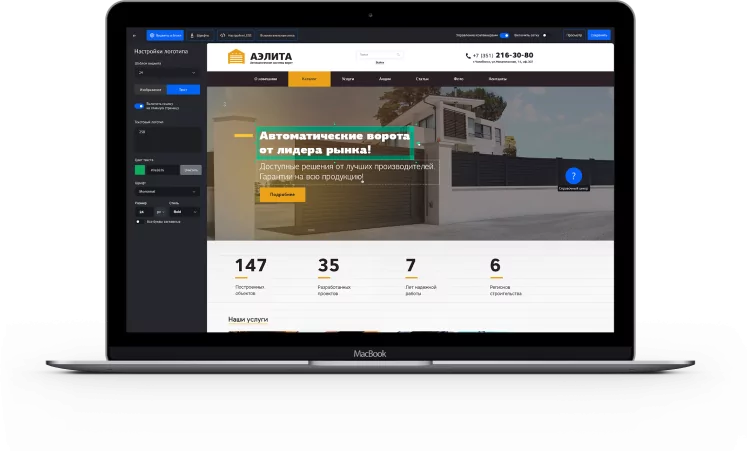747x451 pixels.
Task: Open the О компании menu item
Action: (265, 79)
